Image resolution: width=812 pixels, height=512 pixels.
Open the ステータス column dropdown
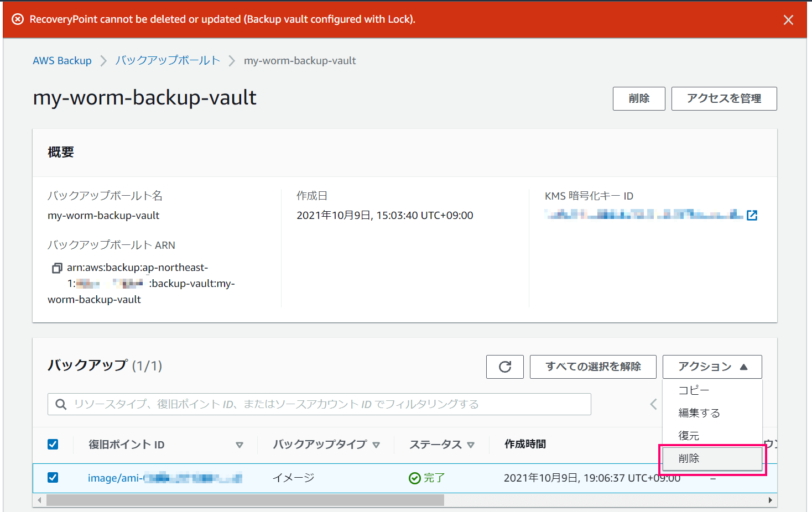[471, 445]
